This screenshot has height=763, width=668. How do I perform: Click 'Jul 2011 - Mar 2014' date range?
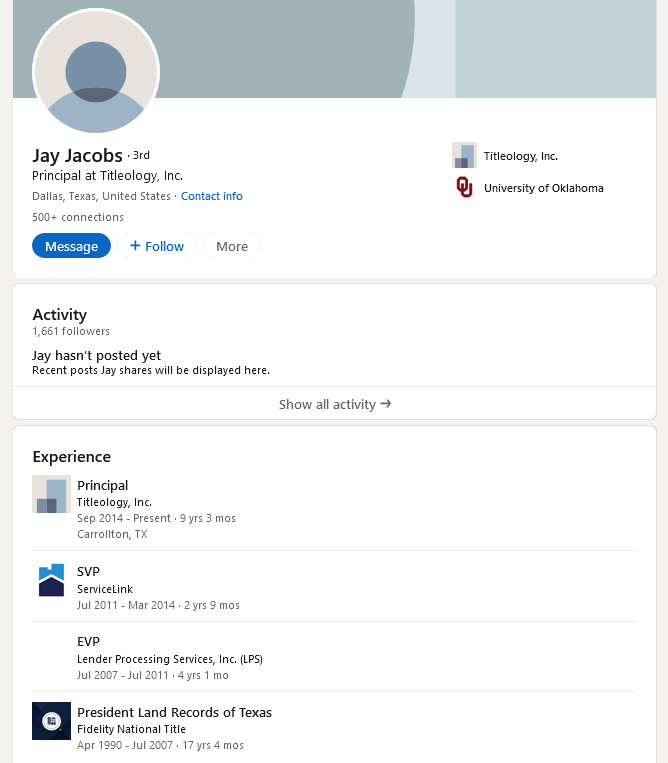coord(126,605)
